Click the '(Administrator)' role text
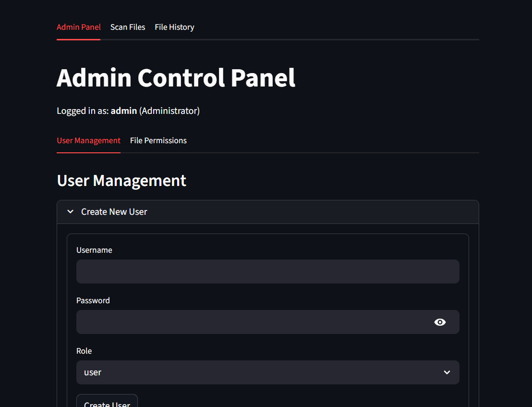 (169, 111)
